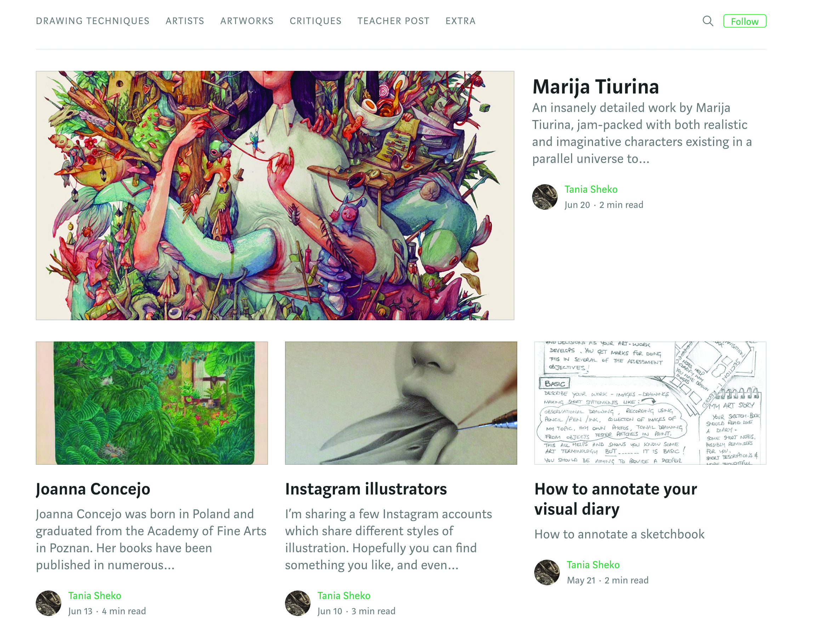Click the Follow button for this publication

(744, 21)
